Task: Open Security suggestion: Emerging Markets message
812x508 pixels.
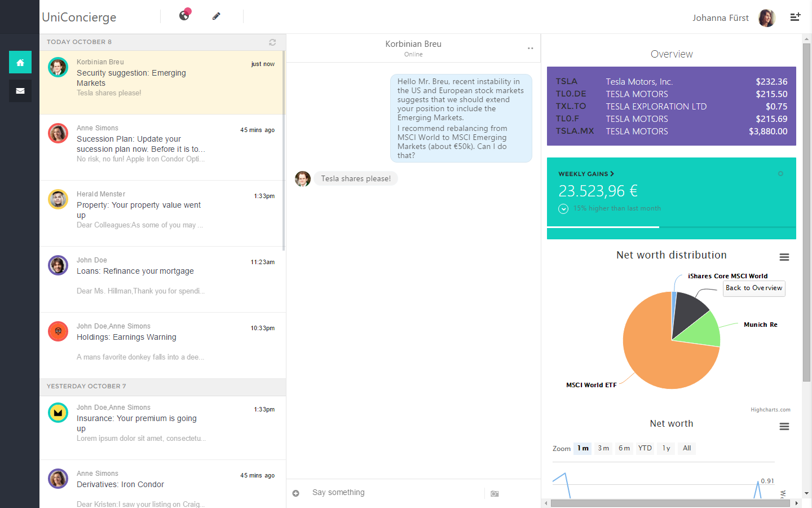Action: click(162, 82)
